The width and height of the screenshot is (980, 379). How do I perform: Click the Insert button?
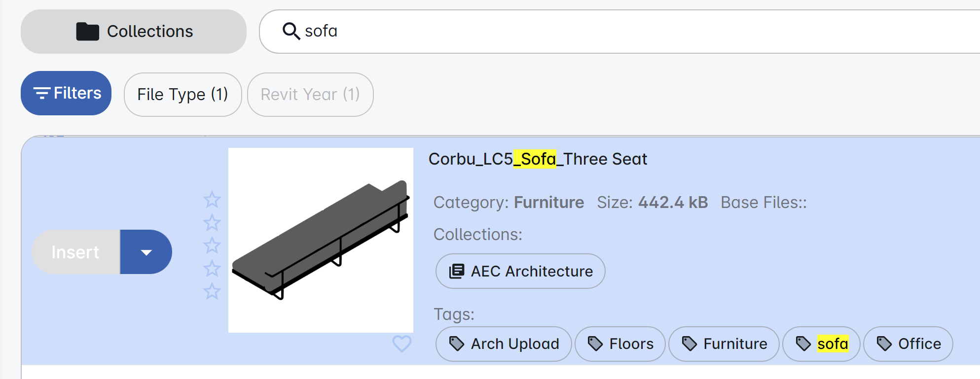(x=75, y=252)
